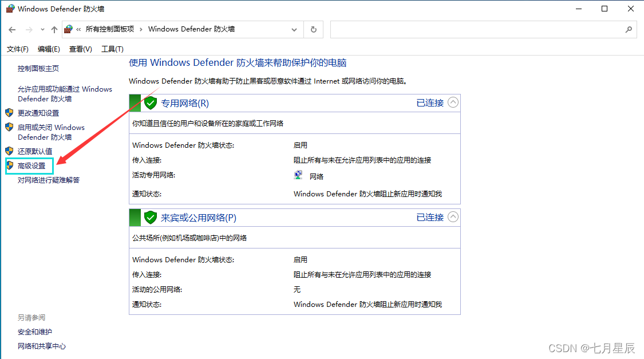Click the page heading 使用 Windows Defender 防火墙来帮助保护你的电脑
The image size is (644, 359).
(x=238, y=63)
